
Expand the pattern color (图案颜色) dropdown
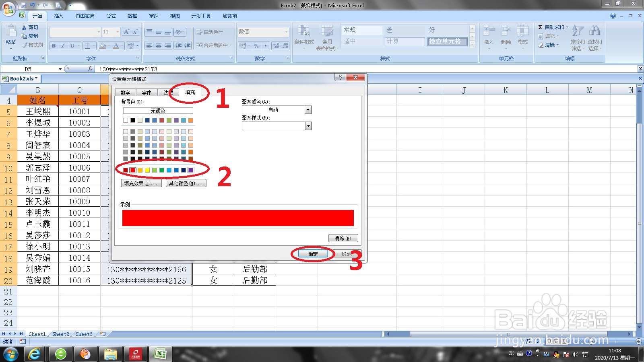(308, 110)
